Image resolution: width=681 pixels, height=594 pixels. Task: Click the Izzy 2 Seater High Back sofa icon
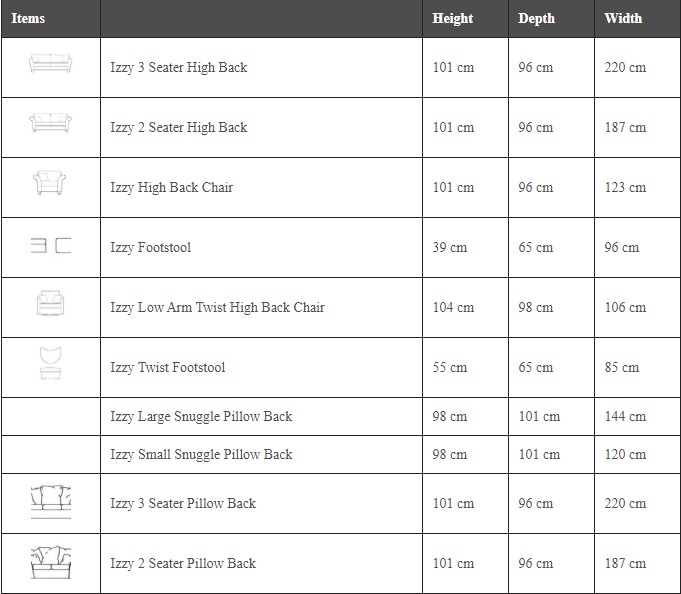[50, 124]
